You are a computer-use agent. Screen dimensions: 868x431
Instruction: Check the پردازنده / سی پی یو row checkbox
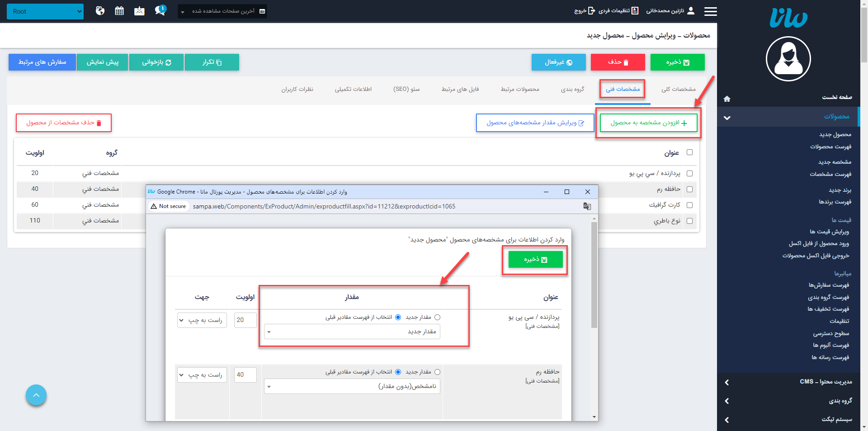(x=689, y=173)
